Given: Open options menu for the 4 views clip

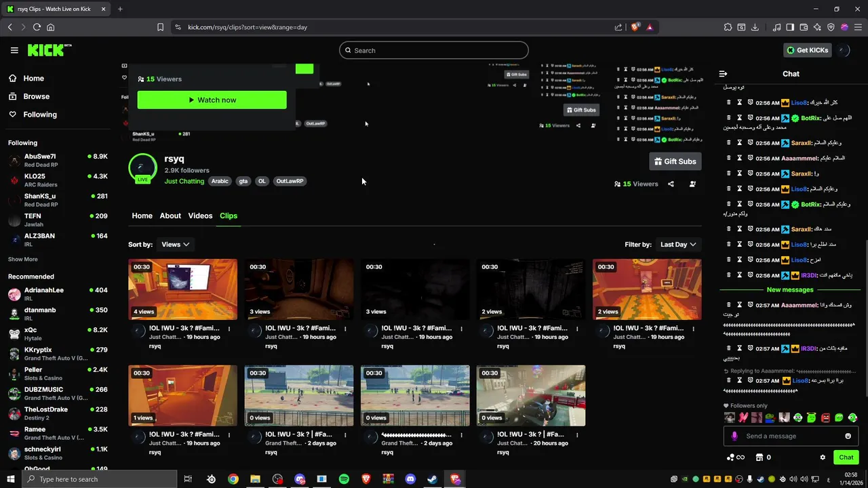Looking at the screenshot, I should [229, 329].
